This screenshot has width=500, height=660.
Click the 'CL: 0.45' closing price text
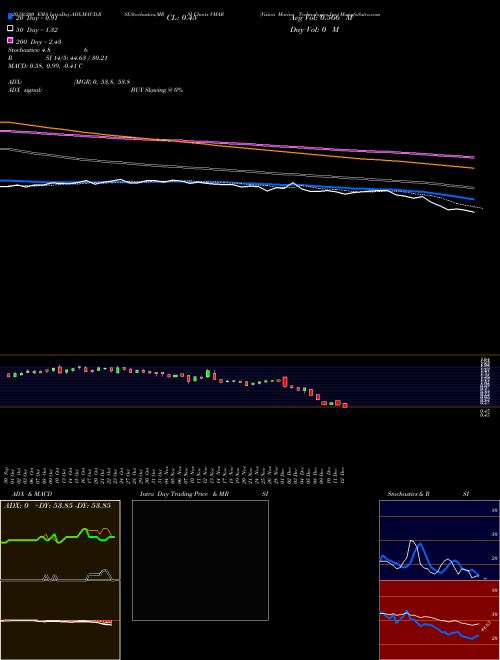click(x=182, y=18)
